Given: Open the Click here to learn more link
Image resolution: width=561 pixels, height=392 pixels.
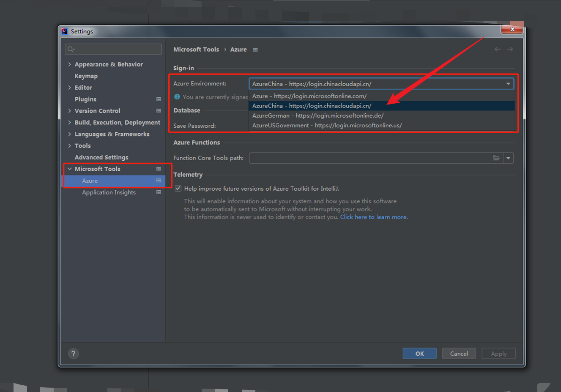Looking at the screenshot, I should 374,217.
